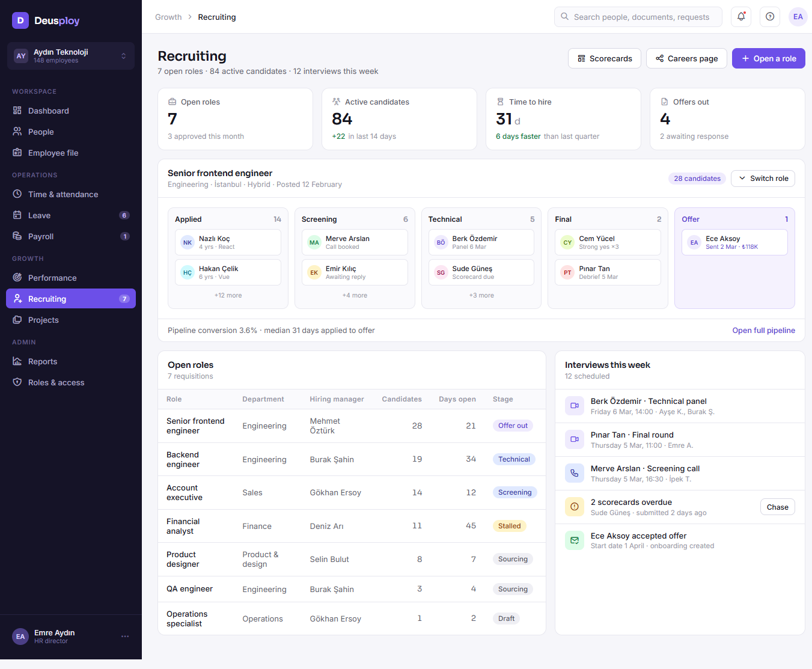
Task: Show +4 more screening candidates
Action: tap(355, 295)
